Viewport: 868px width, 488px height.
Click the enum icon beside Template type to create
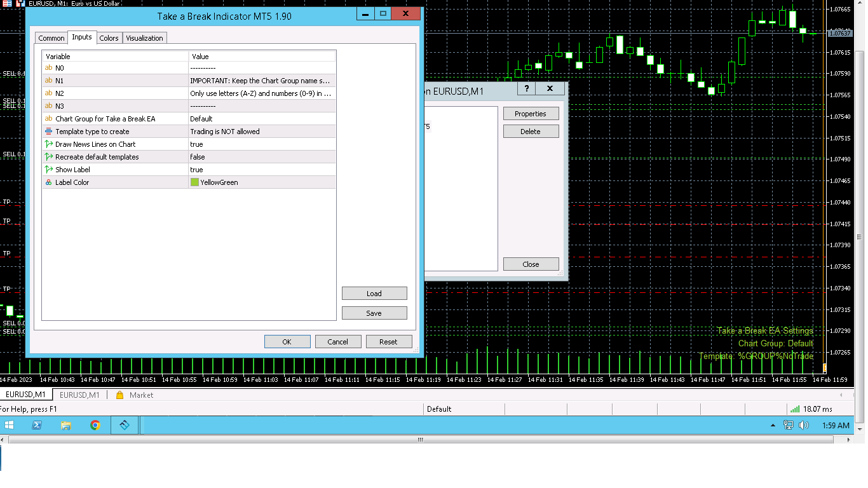point(49,132)
